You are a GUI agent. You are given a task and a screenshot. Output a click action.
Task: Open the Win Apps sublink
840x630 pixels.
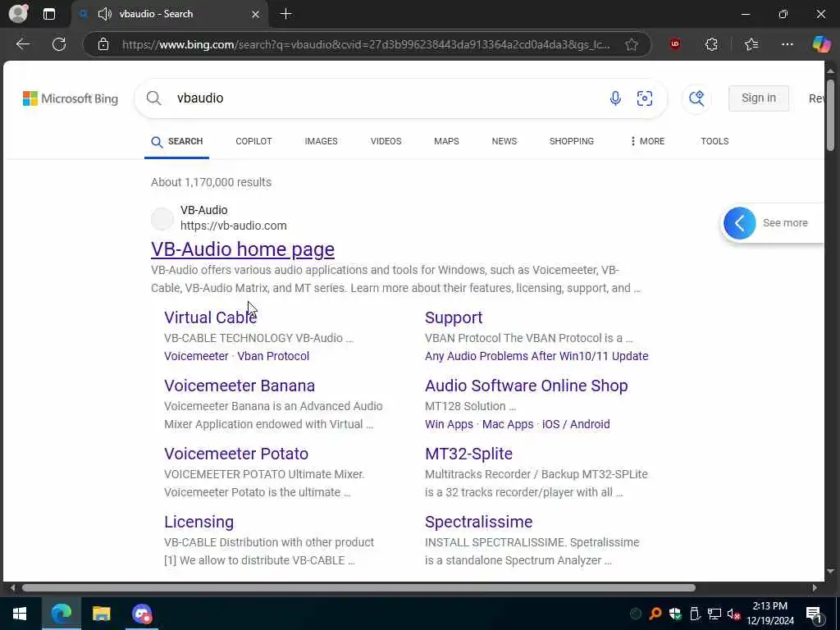point(449,424)
